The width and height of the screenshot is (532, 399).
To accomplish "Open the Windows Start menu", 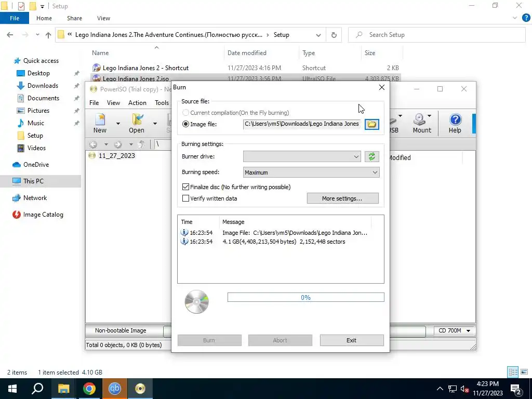I will click(12, 389).
